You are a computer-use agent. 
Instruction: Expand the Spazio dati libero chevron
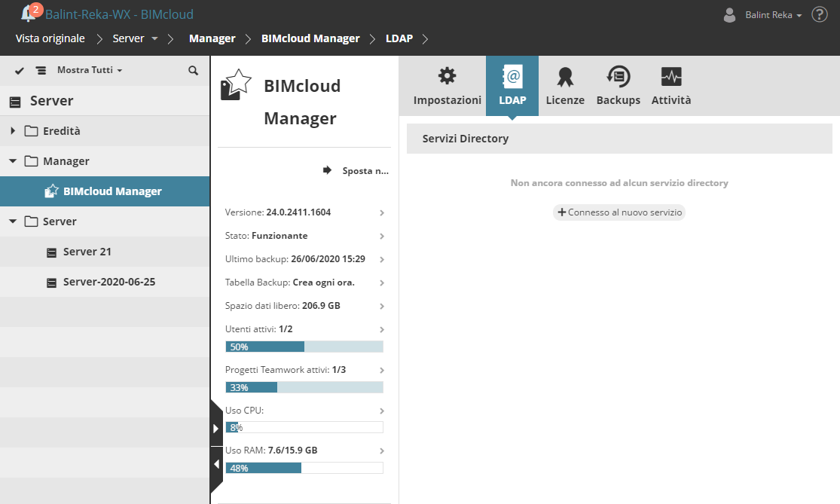(382, 307)
